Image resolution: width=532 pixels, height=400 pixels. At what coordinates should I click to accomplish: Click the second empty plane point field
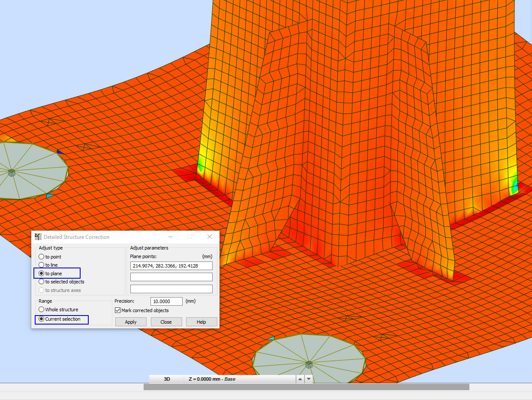tap(171, 277)
